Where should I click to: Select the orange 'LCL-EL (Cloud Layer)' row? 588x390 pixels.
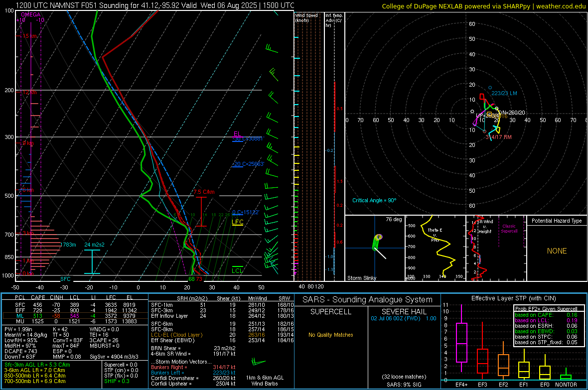click(222, 335)
